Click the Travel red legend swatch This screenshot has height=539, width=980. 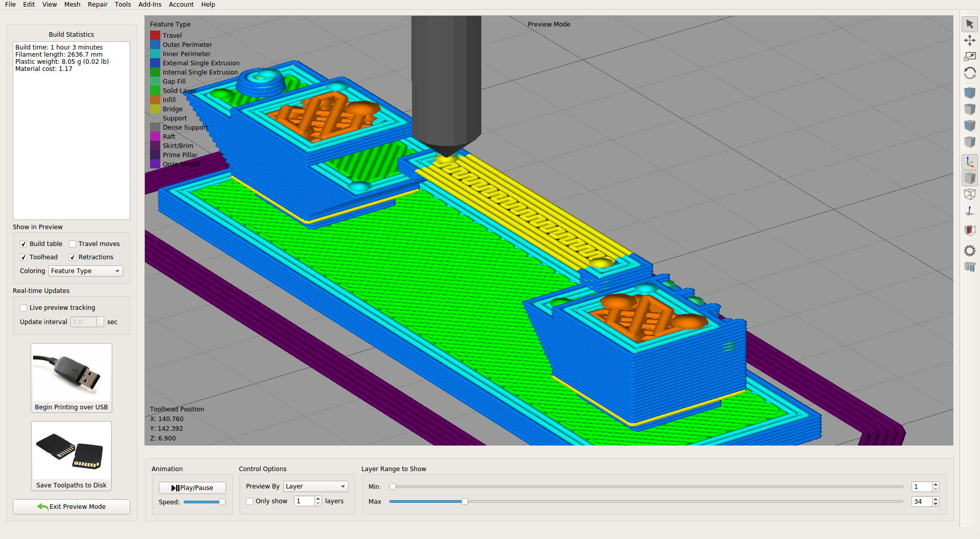155,35
